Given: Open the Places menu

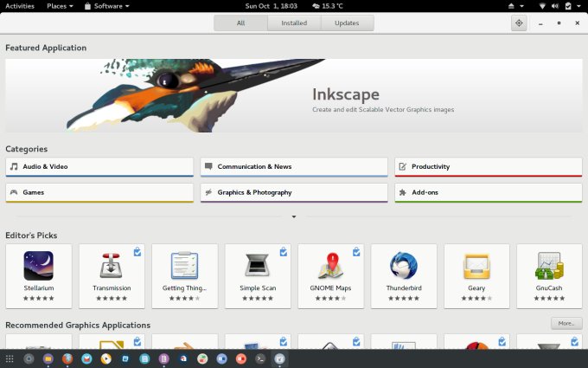Looking at the screenshot, I should (x=60, y=6).
